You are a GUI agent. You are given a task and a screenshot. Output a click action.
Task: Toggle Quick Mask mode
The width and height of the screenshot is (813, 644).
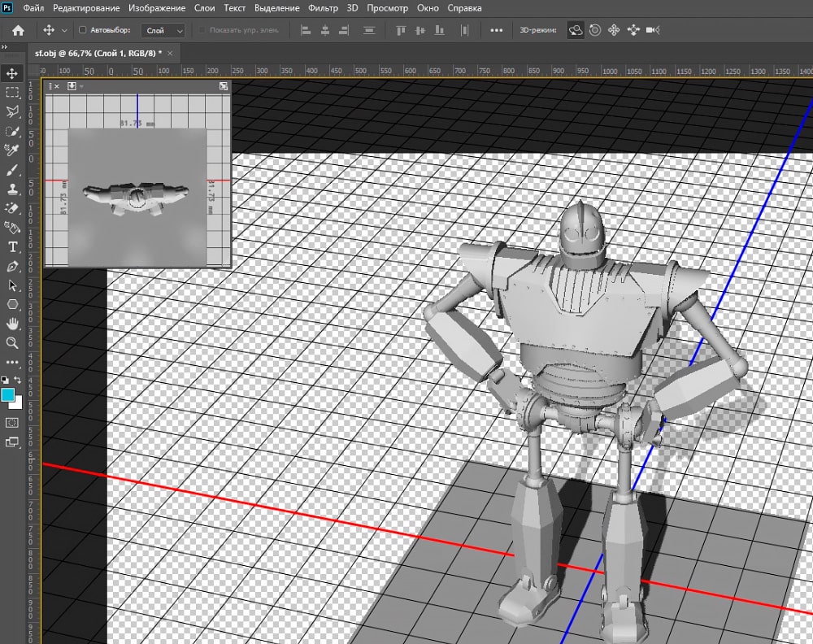click(12, 423)
